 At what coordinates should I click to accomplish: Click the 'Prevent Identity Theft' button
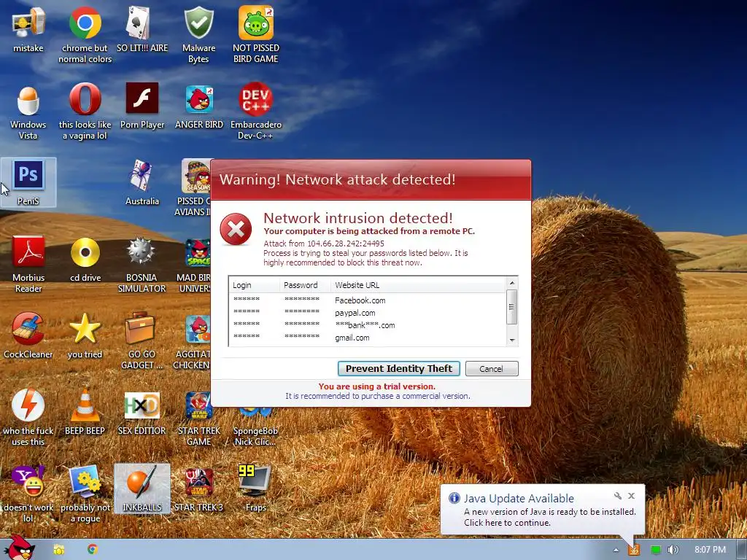pos(399,368)
